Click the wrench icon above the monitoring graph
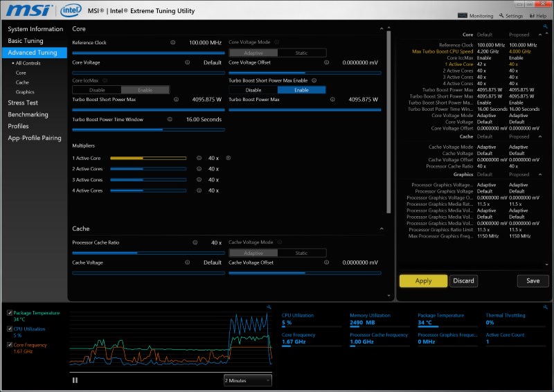Image resolution: width=554 pixels, height=392 pixels. click(x=269, y=308)
